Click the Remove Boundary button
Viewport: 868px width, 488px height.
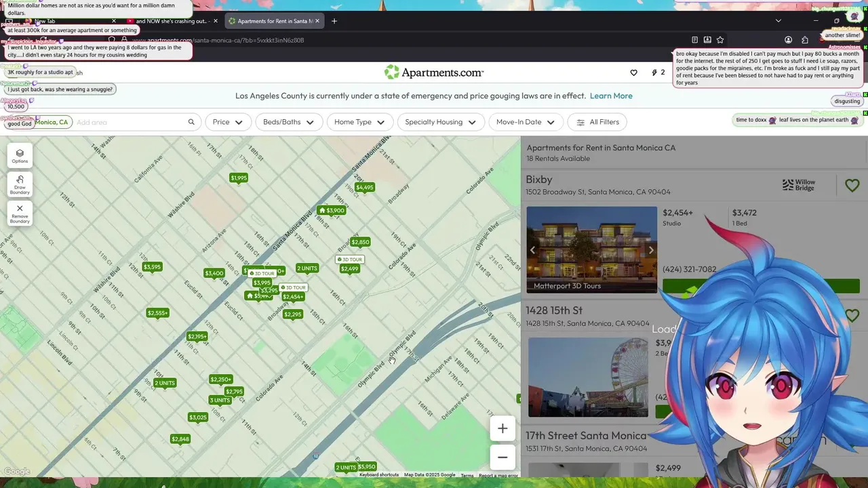20,213
